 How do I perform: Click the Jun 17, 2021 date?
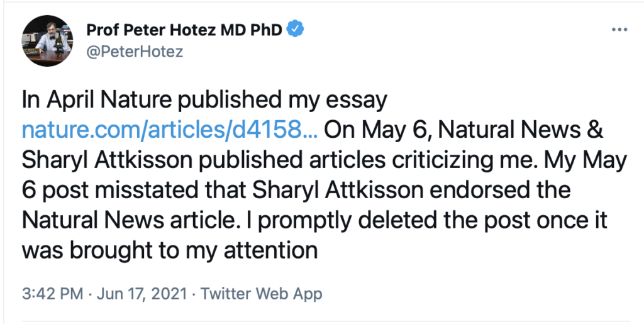142,294
